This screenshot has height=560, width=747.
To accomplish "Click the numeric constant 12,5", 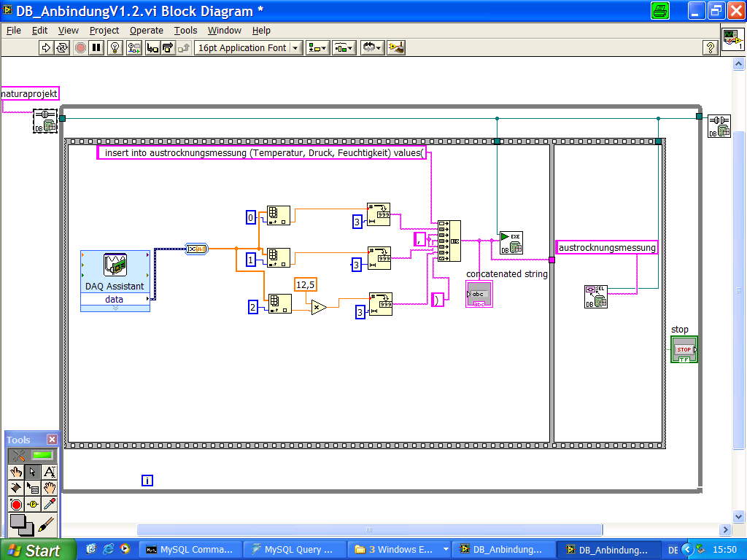I will pos(306,285).
